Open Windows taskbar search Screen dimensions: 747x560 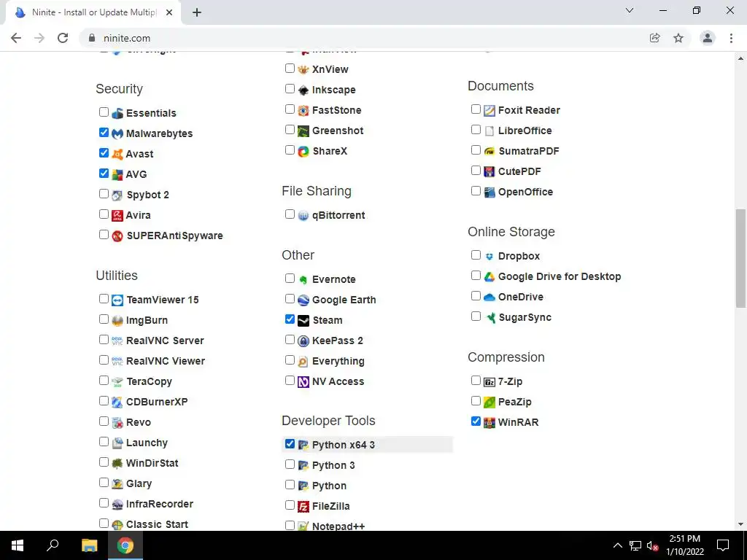coord(53,545)
